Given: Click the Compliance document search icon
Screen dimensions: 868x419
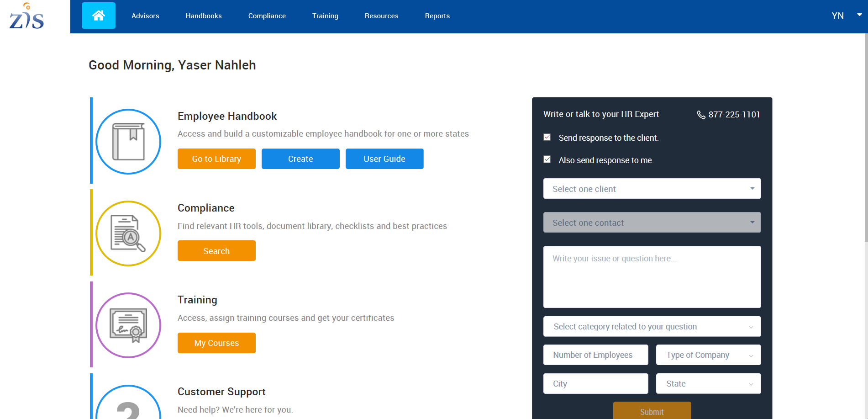Looking at the screenshot, I should (128, 233).
